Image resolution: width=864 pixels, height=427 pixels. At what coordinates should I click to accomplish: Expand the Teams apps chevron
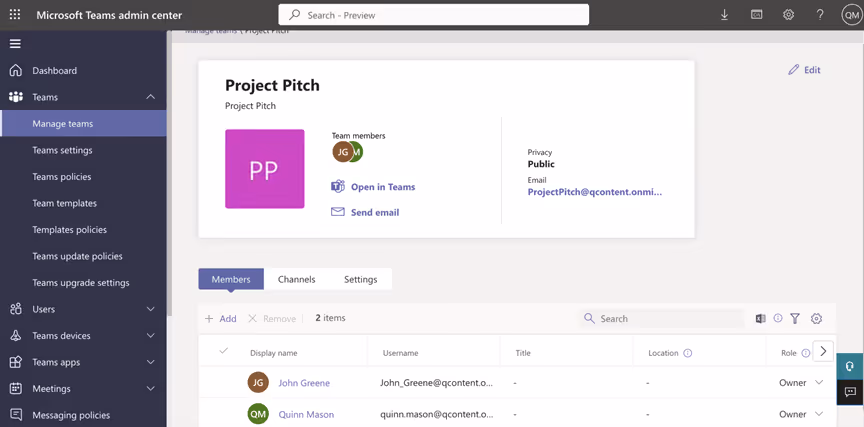coord(150,362)
